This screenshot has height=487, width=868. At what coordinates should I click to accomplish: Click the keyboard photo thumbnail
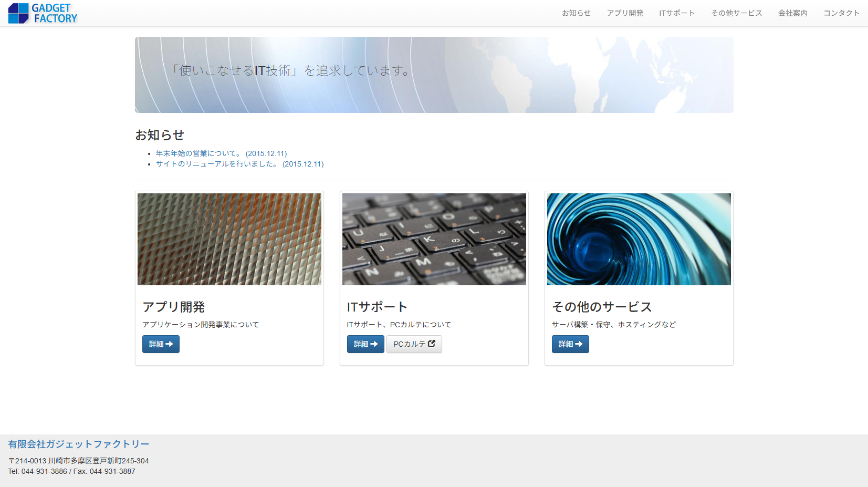[x=434, y=239]
